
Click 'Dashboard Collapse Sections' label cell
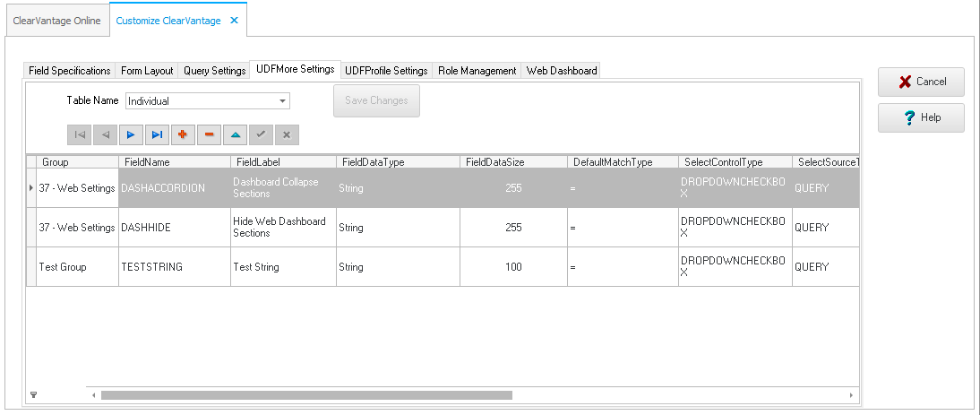click(x=283, y=188)
